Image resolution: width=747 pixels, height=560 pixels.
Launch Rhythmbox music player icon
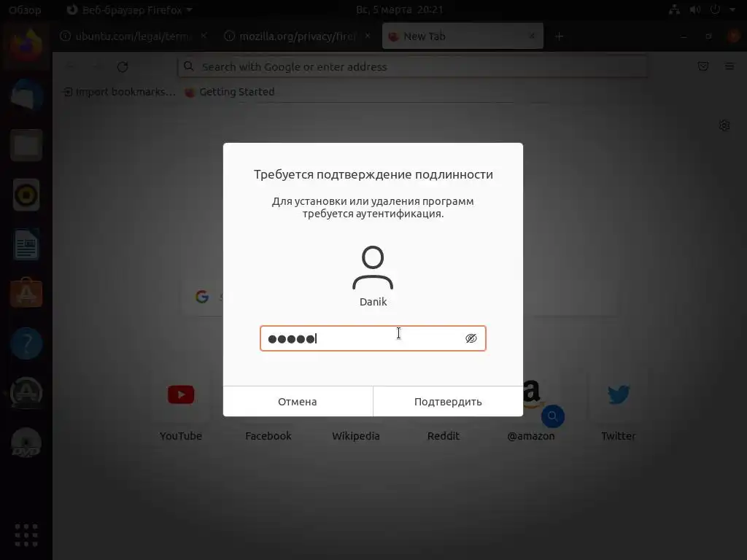(26, 195)
